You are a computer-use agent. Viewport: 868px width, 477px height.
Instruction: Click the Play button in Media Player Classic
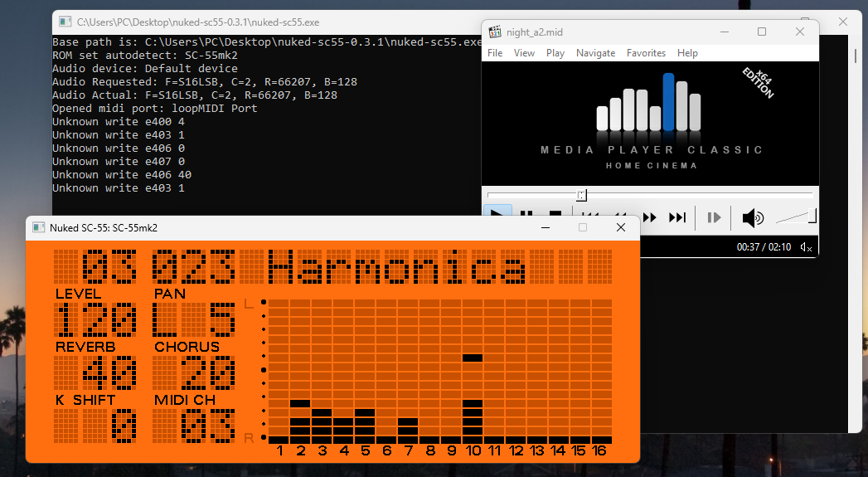pos(497,211)
